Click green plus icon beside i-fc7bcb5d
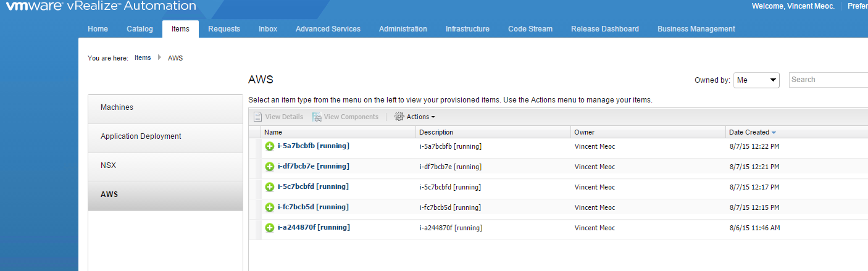This screenshot has height=271, width=868. [x=270, y=207]
